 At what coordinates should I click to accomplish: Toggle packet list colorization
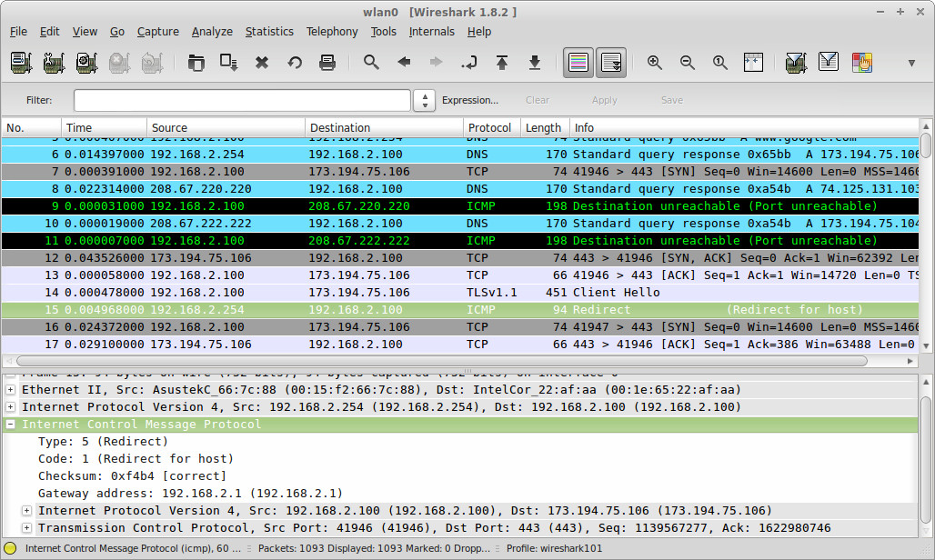click(x=578, y=62)
